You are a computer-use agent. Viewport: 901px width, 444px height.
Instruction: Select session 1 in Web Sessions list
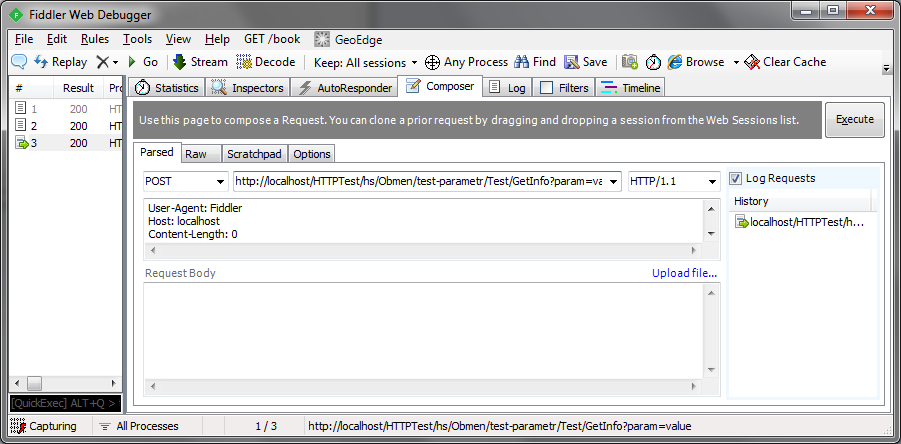click(x=67, y=109)
